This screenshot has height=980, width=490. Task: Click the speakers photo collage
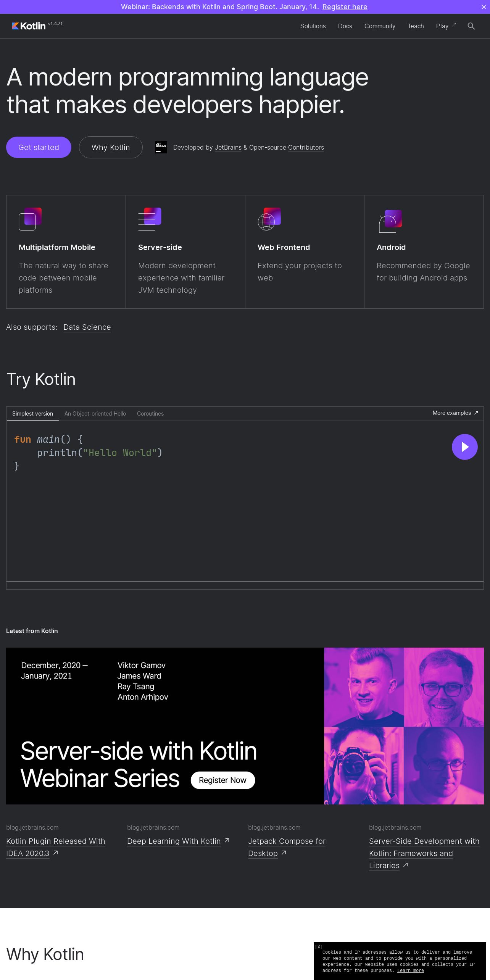tap(404, 726)
